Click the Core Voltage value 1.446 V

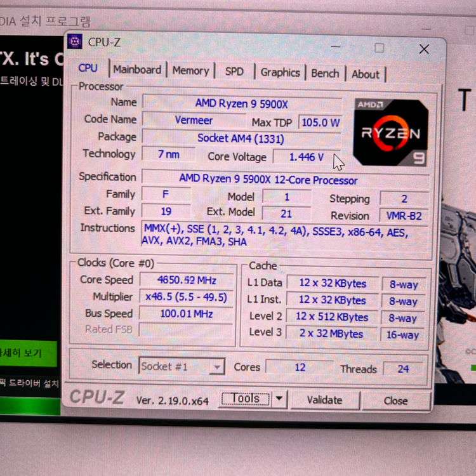point(307,157)
